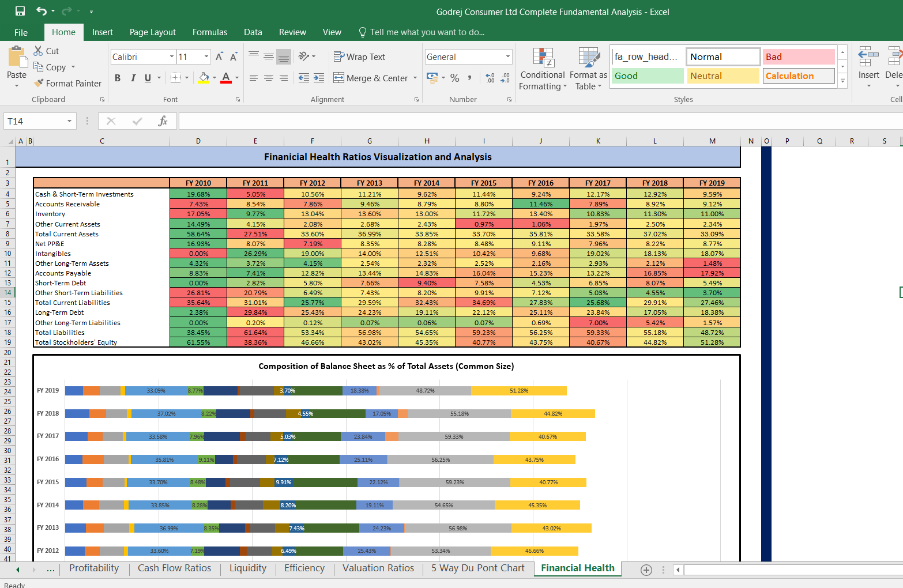Image resolution: width=903 pixels, height=588 pixels.
Task: Open the Font dialog launcher
Action: coord(238,100)
